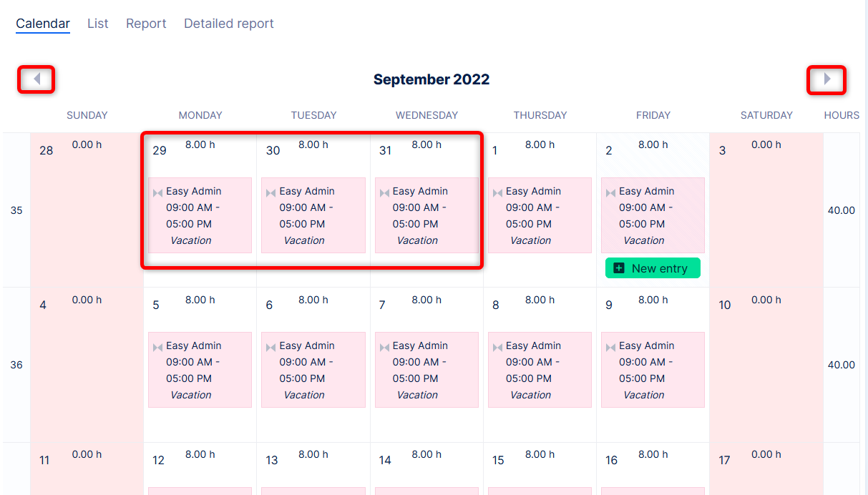Click bow-tie icon on Friday 2 vacation entry
The height and width of the screenshot is (495, 868).
pyautogui.click(x=610, y=192)
